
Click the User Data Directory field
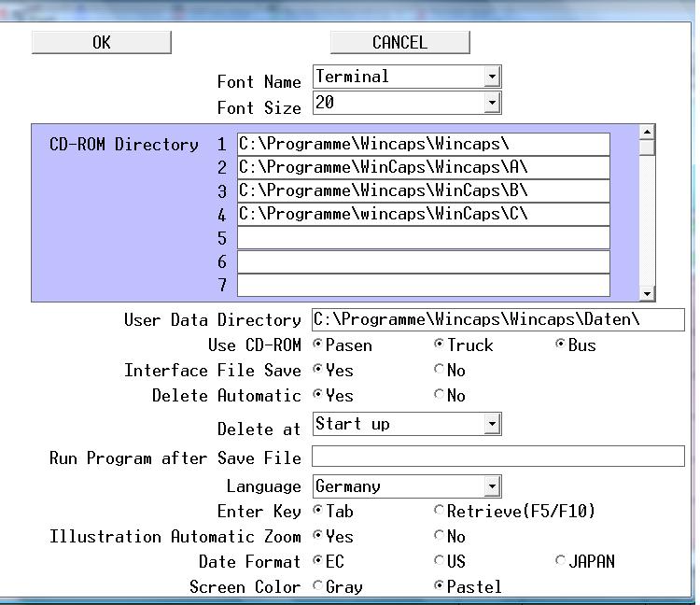(x=497, y=319)
